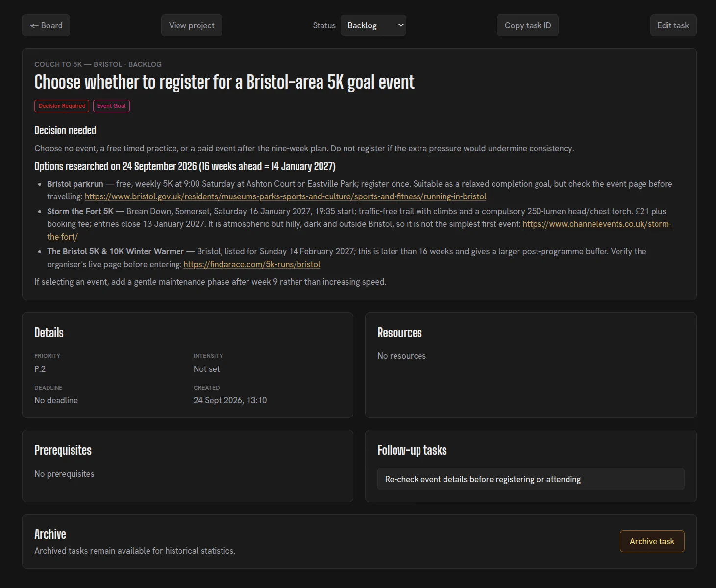Click the Archive section heading
The height and width of the screenshot is (588, 716).
(x=50, y=534)
